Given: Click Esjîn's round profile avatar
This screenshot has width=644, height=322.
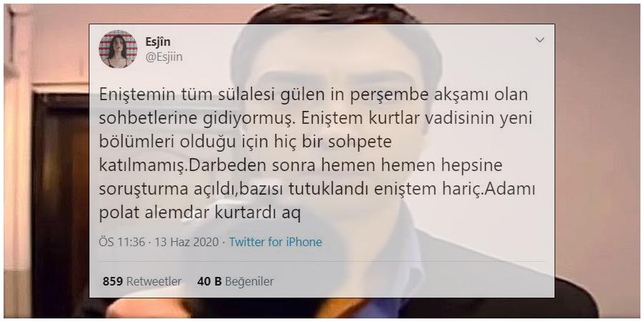Looking at the screenshot, I should pos(118,49).
